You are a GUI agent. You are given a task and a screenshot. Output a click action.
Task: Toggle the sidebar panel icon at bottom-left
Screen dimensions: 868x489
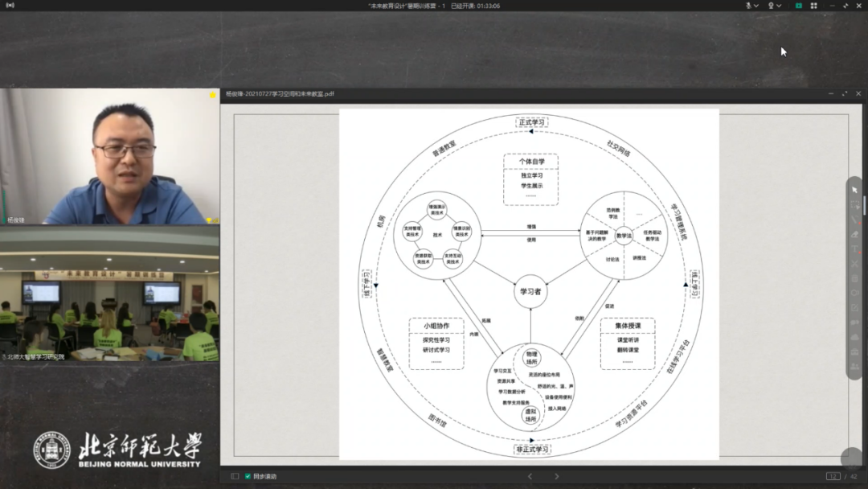(235, 476)
